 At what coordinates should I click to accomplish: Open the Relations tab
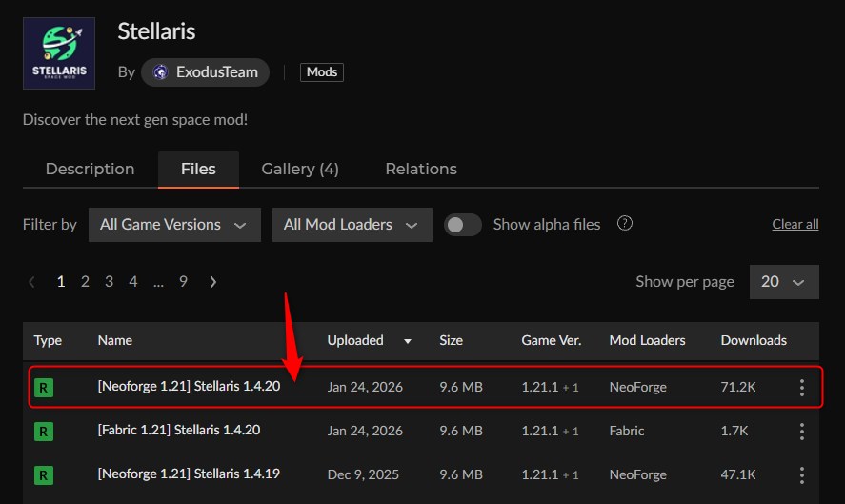421,169
